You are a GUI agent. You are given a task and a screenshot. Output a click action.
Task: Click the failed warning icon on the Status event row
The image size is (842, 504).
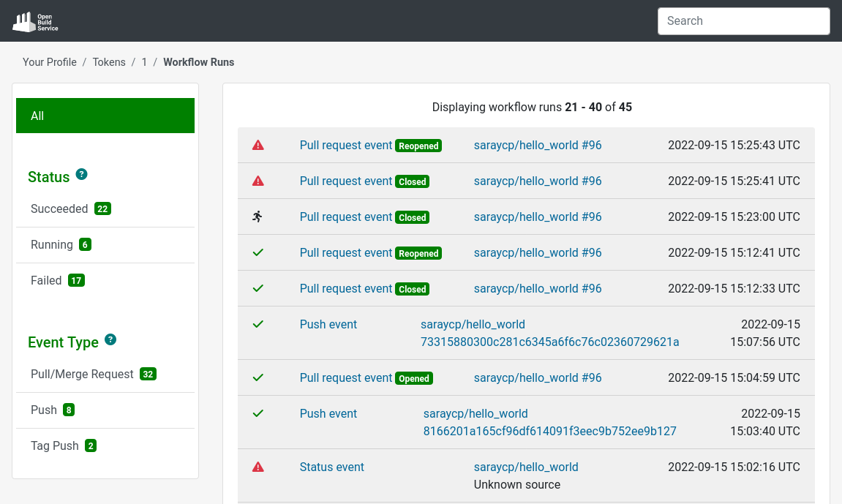click(x=258, y=467)
